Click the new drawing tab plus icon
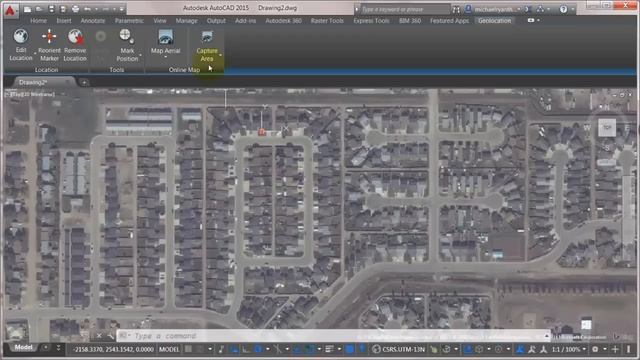640x360 pixels. tap(84, 82)
